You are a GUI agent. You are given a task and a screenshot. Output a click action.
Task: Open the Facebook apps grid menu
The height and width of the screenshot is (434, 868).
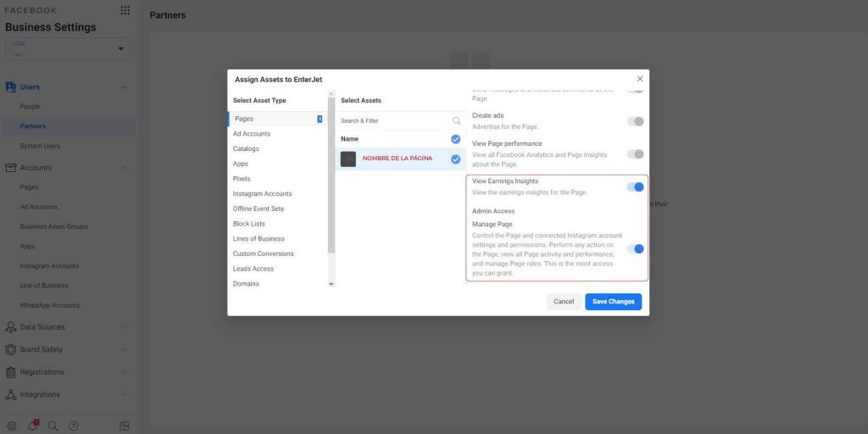[125, 10]
